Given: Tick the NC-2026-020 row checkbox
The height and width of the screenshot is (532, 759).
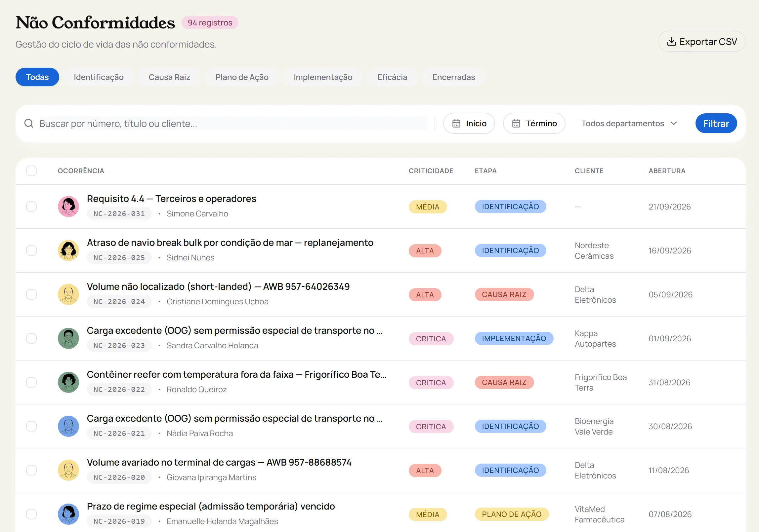Looking at the screenshot, I should 31,470.
